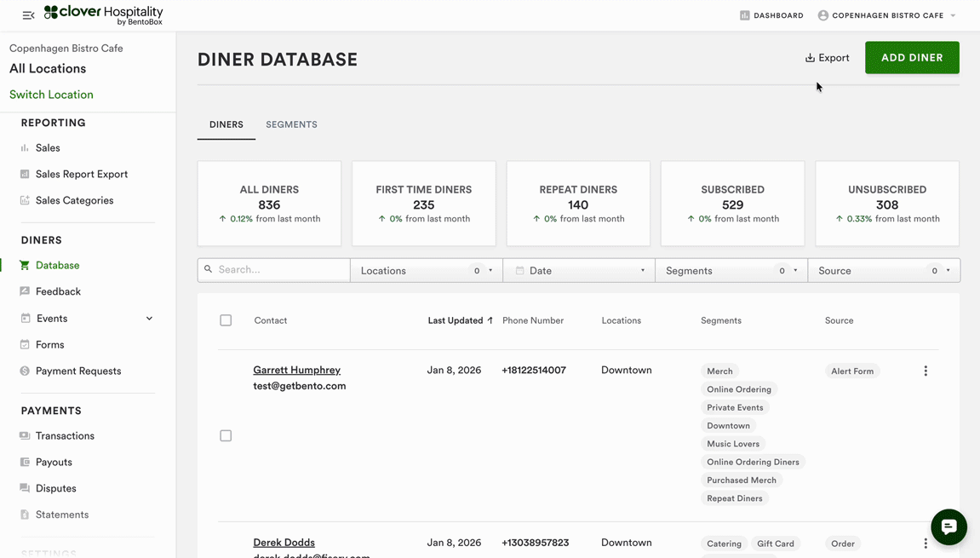The image size is (980, 558).
Task: Open the Locations filter dropdown
Action: pyautogui.click(x=426, y=271)
